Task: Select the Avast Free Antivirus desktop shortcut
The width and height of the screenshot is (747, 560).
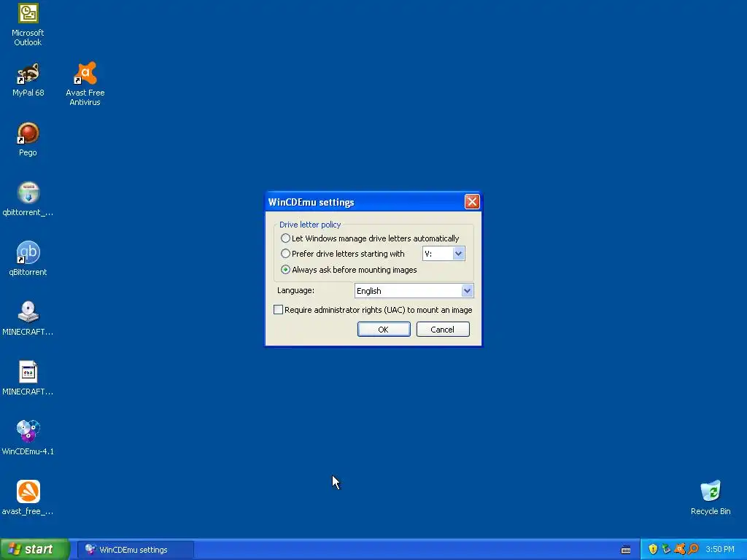Action: click(x=85, y=84)
